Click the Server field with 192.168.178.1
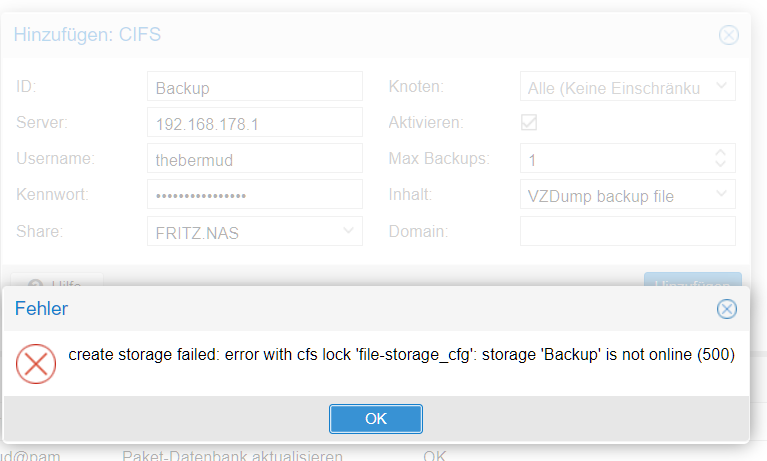The width and height of the screenshot is (767, 461). point(255,122)
